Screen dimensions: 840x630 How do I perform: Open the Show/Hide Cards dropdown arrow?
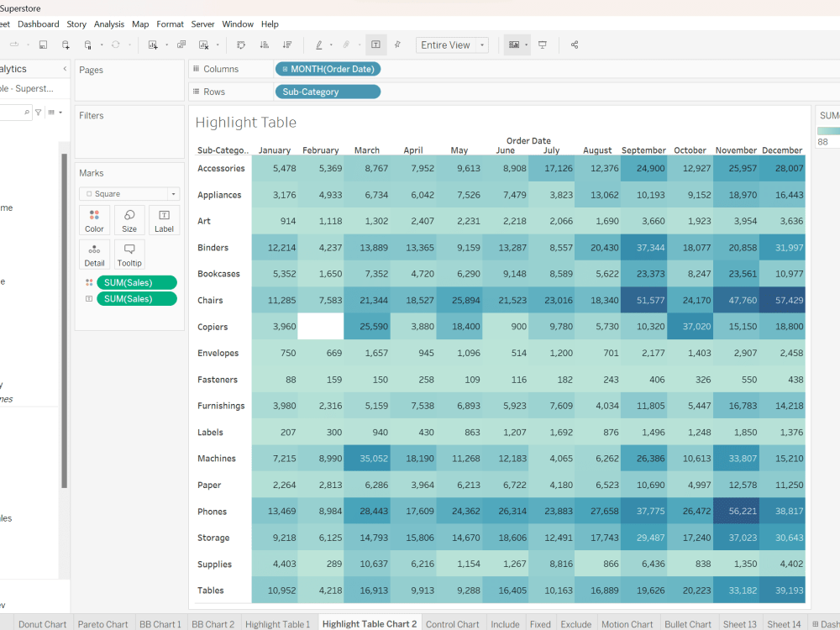pyautogui.click(x=528, y=45)
